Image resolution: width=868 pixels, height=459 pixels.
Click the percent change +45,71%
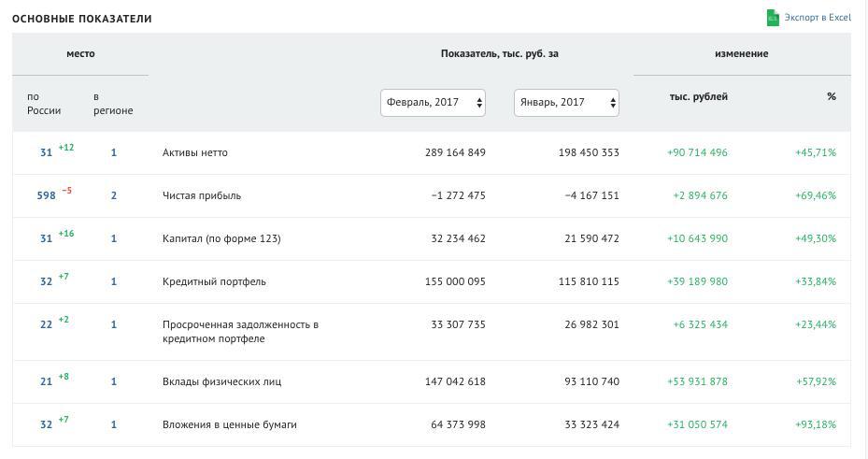point(816,152)
